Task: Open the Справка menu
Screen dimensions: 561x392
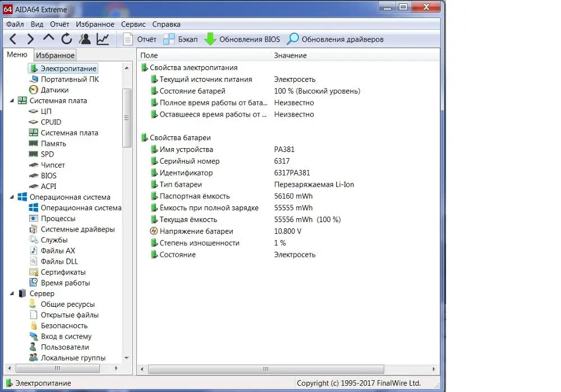Action: point(166,24)
